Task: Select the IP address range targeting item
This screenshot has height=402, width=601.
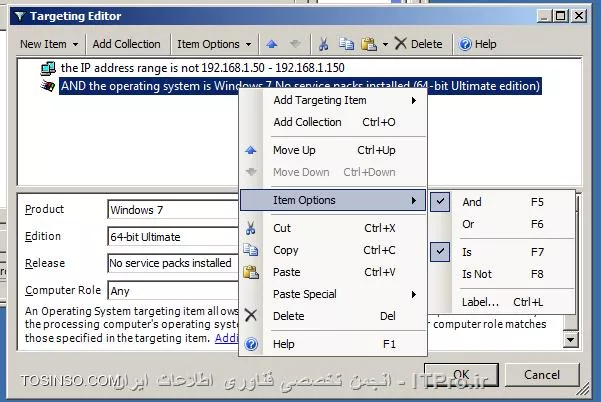Action: tap(202, 68)
